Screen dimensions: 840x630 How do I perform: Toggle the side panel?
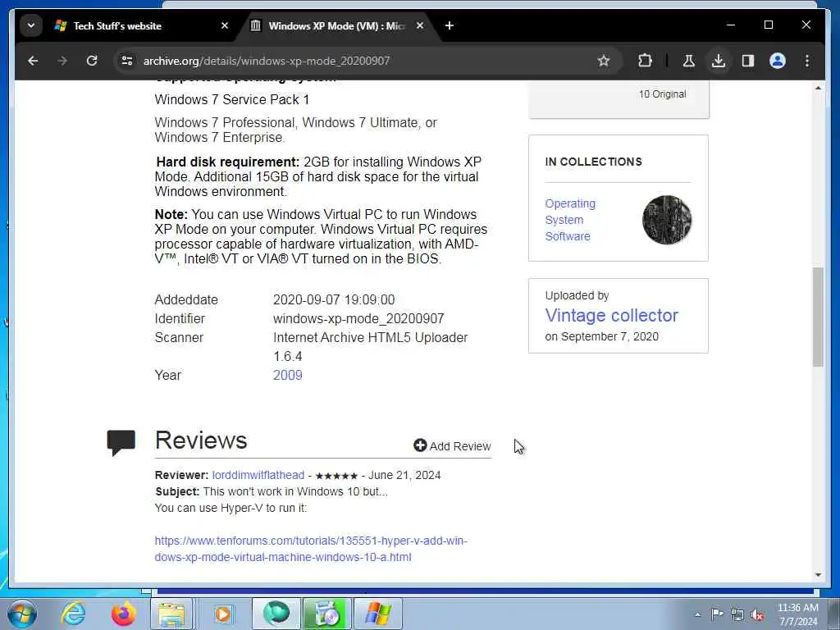[x=748, y=61]
